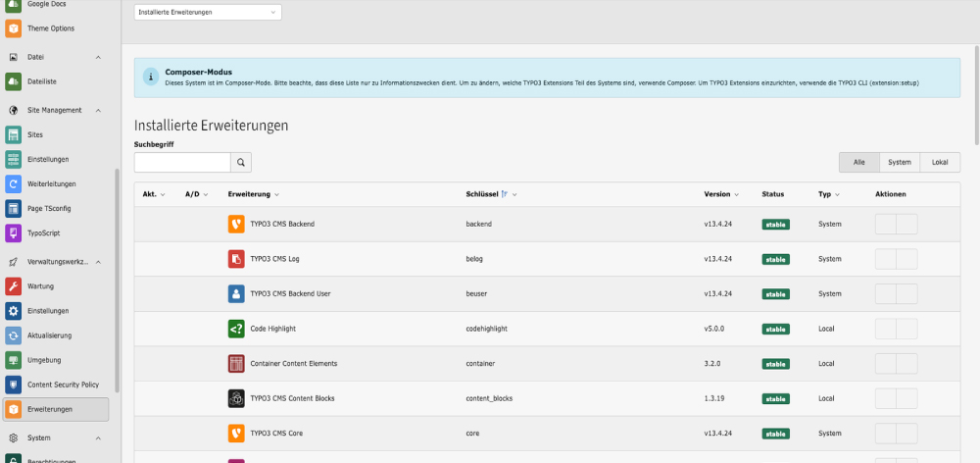Select the Alle filter
This screenshot has width=980, height=463.
(859, 162)
